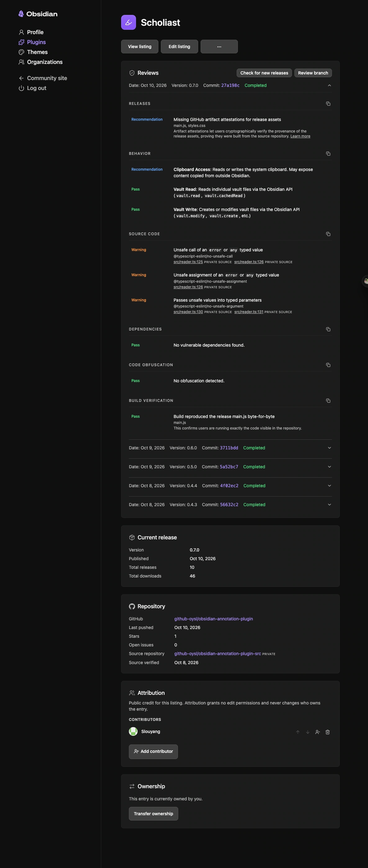This screenshot has width=368, height=868.
Task: Expand the version 0.6.0 review
Action: 329,448
